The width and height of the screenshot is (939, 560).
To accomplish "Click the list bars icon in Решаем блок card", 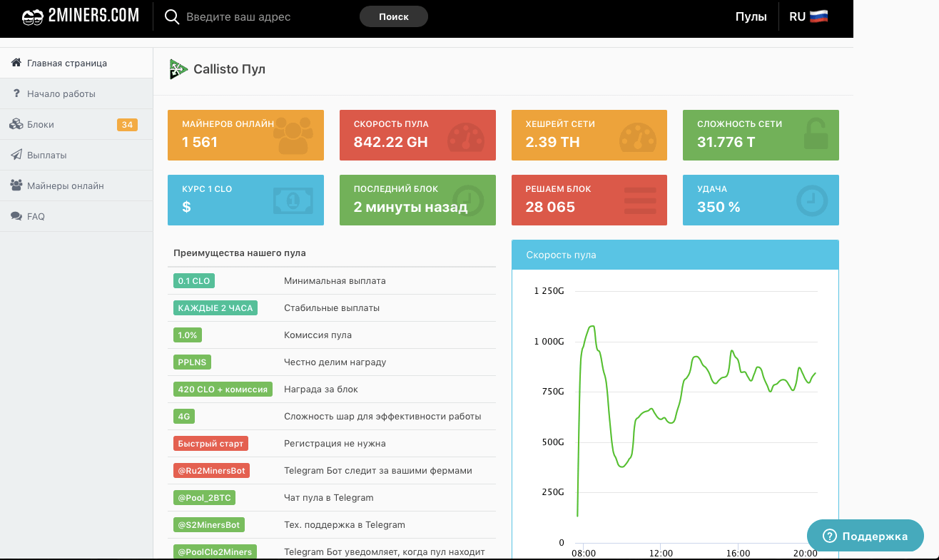I will pyautogui.click(x=640, y=201).
